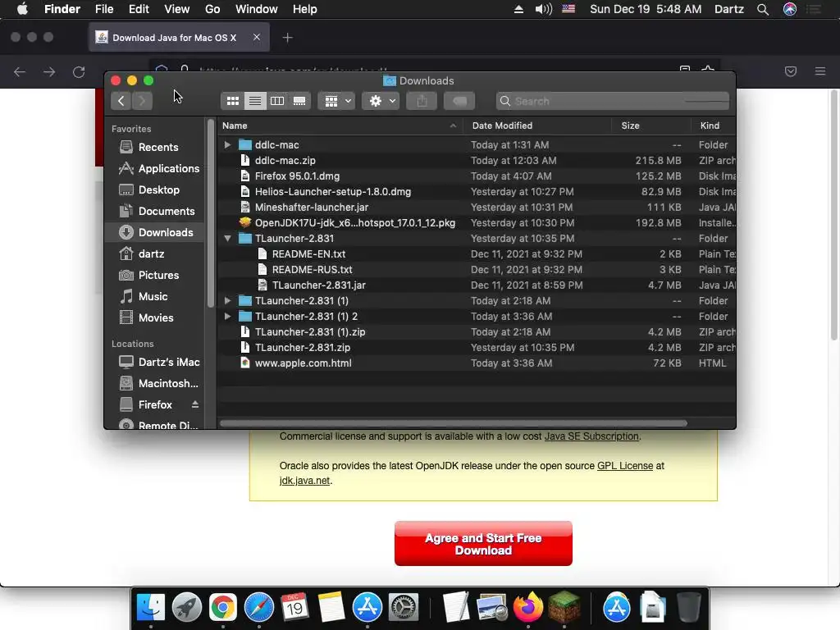Sort by Date Modified column
The height and width of the screenshot is (630, 840).
tap(537, 126)
